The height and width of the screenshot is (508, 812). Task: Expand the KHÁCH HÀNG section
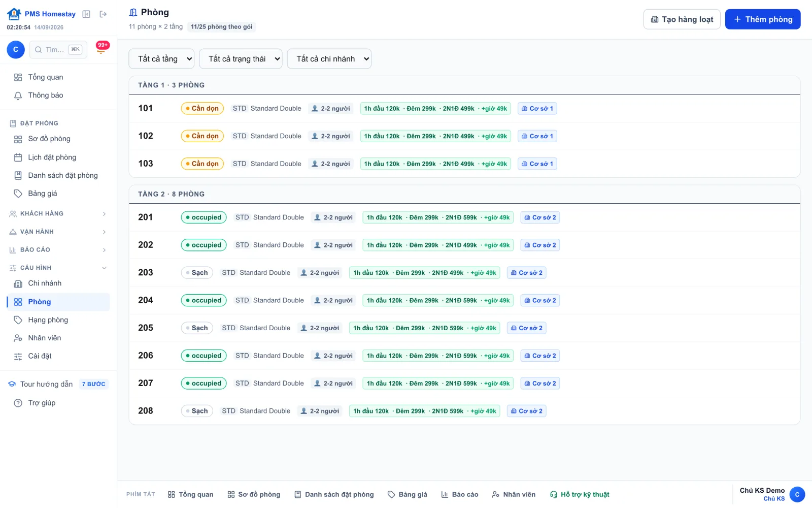[x=58, y=214]
